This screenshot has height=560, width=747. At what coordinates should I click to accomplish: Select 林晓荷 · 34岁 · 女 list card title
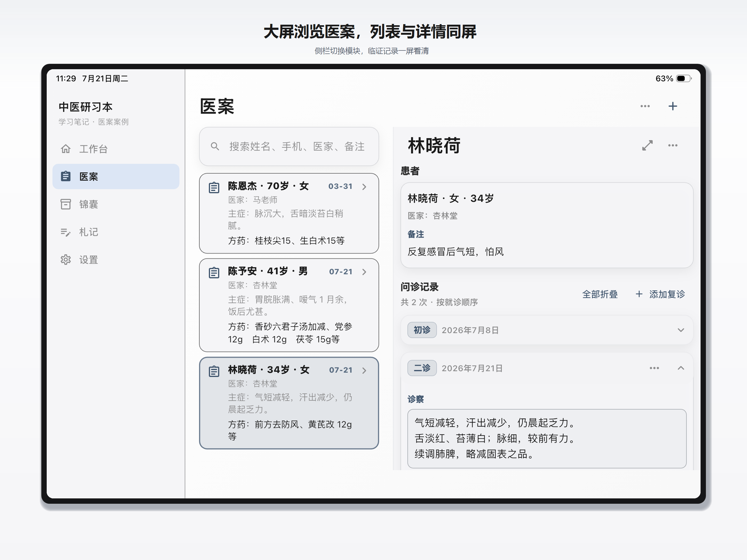(269, 370)
